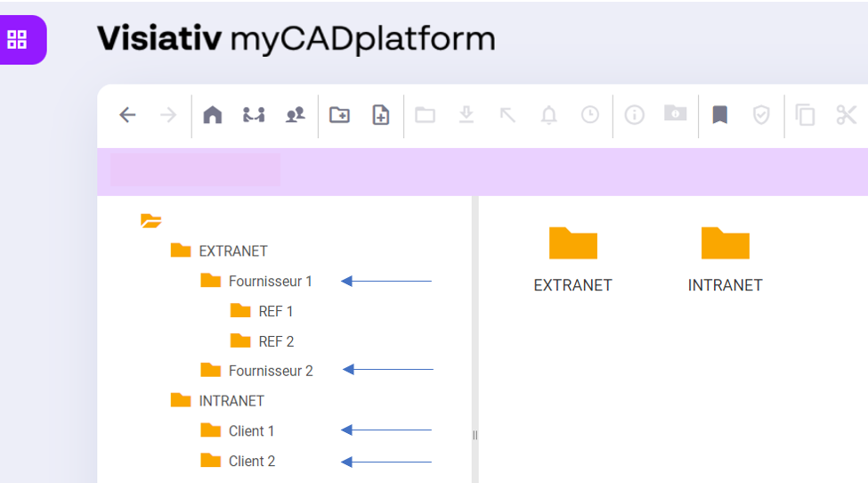The width and height of the screenshot is (868, 483).
Task: Click the pane splitter handle
Action: coord(475,435)
